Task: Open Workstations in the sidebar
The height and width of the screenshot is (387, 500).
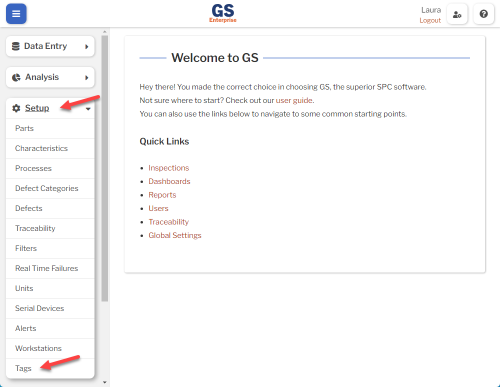Action: click(x=50, y=348)
